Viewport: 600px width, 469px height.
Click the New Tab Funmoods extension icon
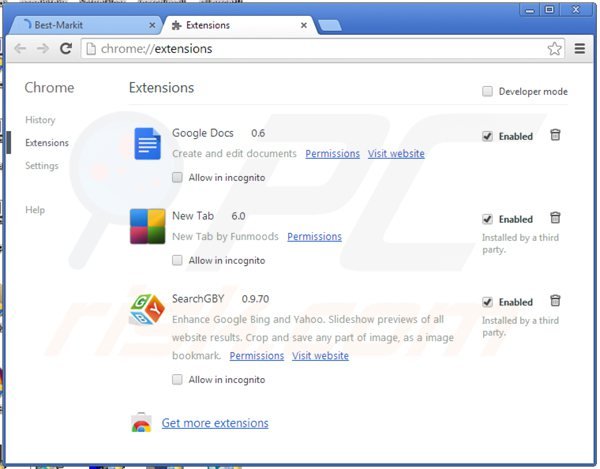(x=147, y=226)
